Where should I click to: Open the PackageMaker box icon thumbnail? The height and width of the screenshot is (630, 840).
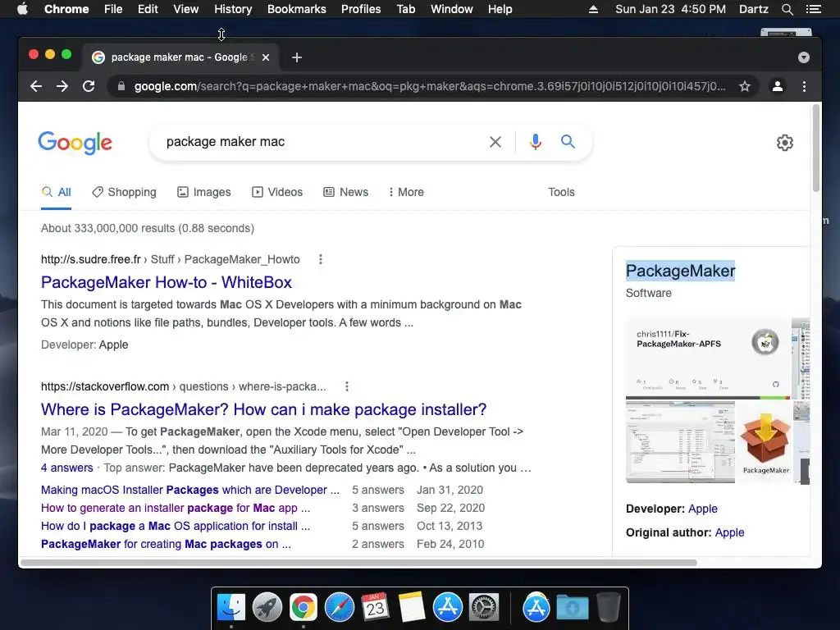pyautogui.click(x=765, y=442)
